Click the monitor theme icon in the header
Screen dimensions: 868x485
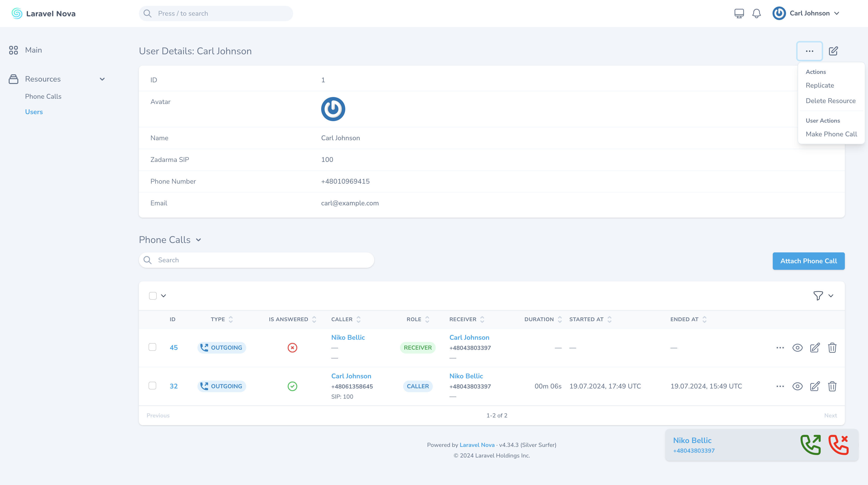739,14
